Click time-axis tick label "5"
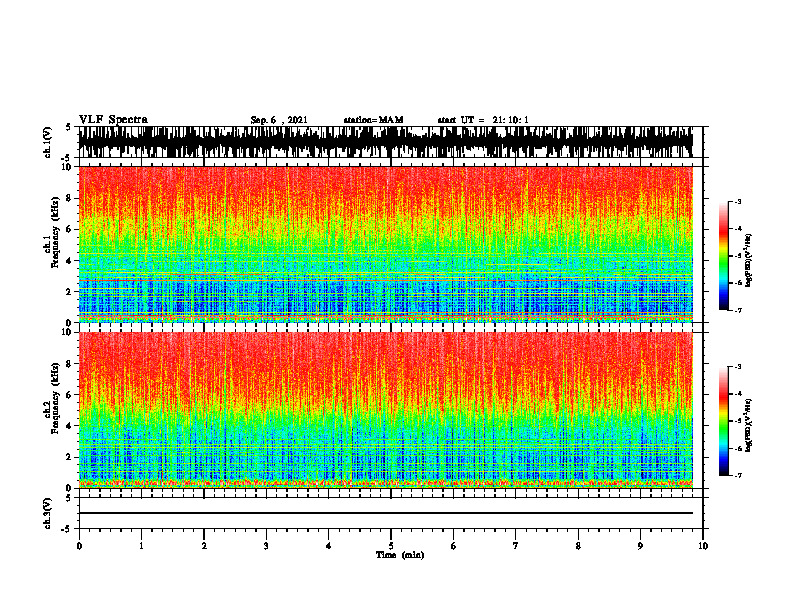This screenshot has width=792, height=612. pyautogui.click(x=391, y=546)
